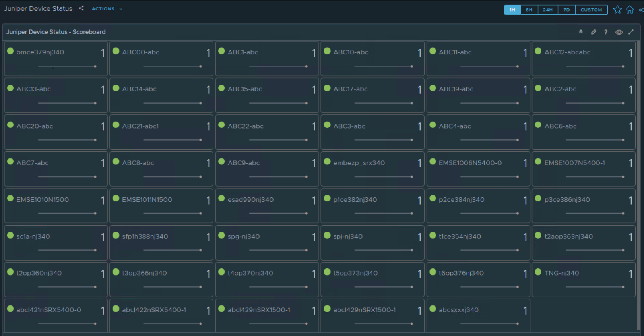Open the p2ce384nj340 device name
The width and height of the screenshot is (644, 336).
pos(462,199)
